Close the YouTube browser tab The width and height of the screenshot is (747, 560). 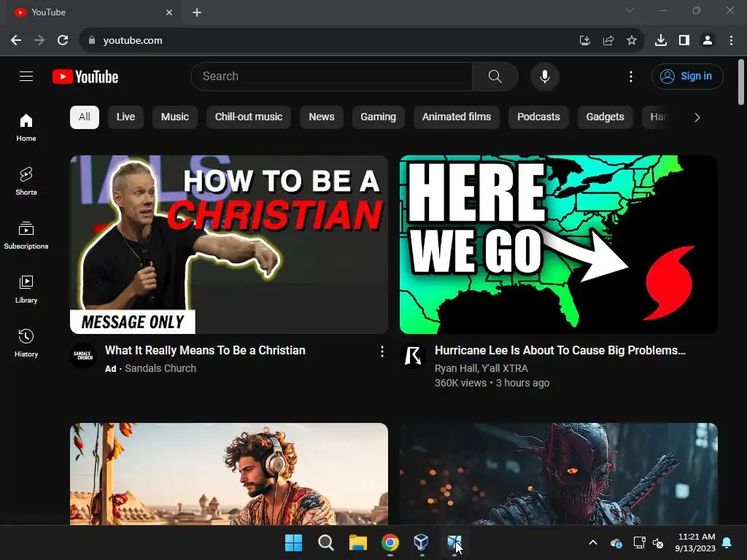(x=169, y=12)
